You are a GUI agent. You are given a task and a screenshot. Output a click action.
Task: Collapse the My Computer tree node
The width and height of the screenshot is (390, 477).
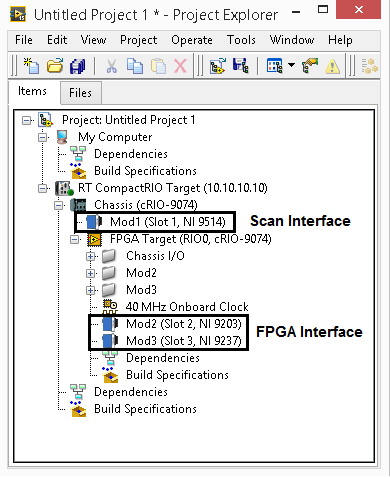pos(42,137)
